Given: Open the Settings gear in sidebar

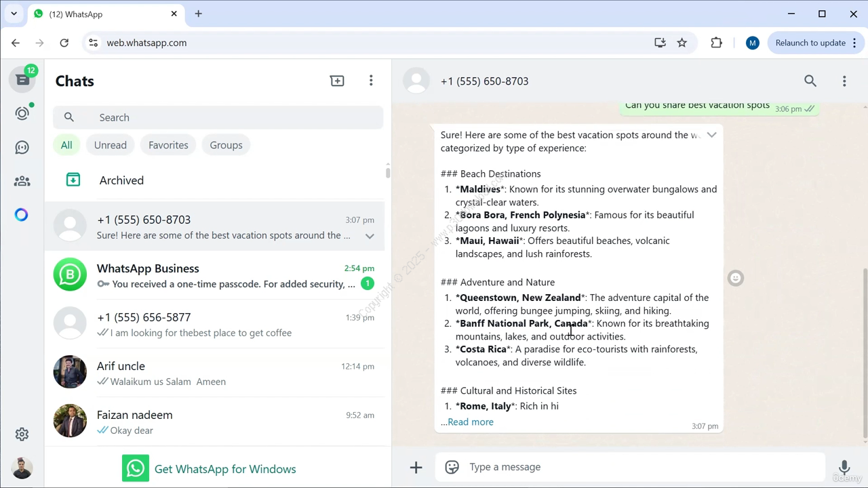Looking at the screenshot, I should tap(22, 434).
